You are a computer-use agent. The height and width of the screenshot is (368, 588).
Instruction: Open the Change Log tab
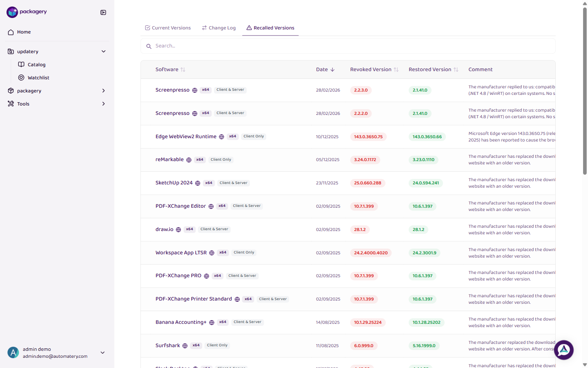(x=218, y=28)
